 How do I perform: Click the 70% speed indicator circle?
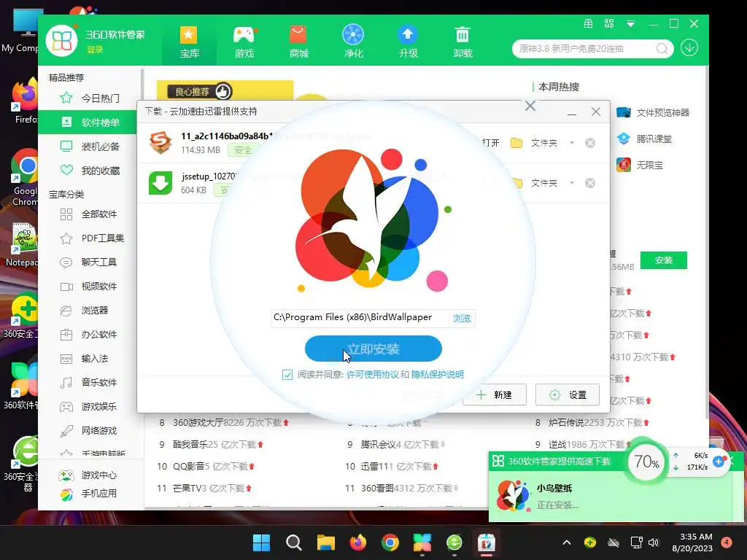[646, 462]
